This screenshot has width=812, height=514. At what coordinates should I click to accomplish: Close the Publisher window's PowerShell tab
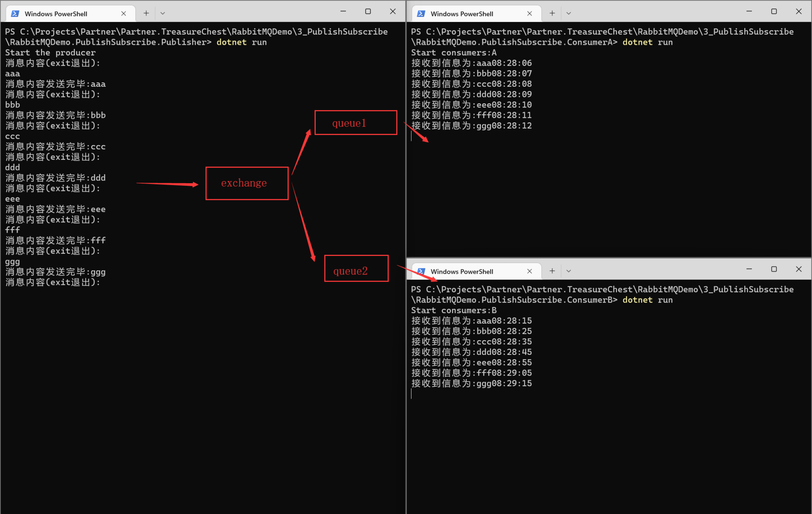[123, 14]
